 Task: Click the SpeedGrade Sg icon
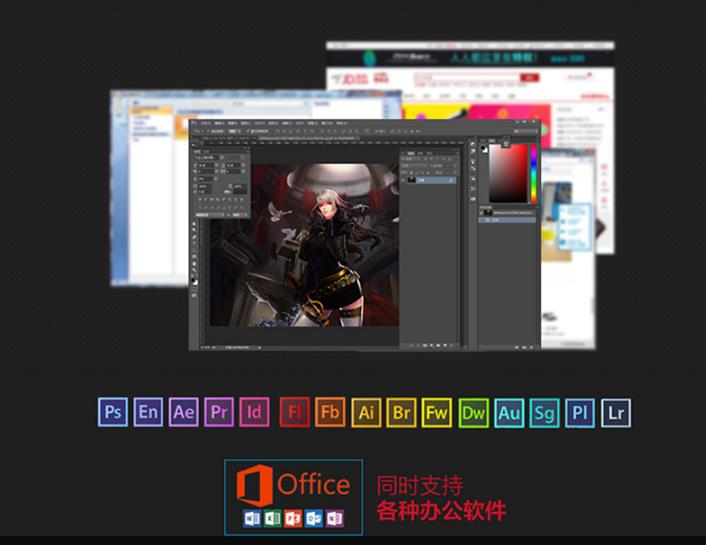point(545,413)
